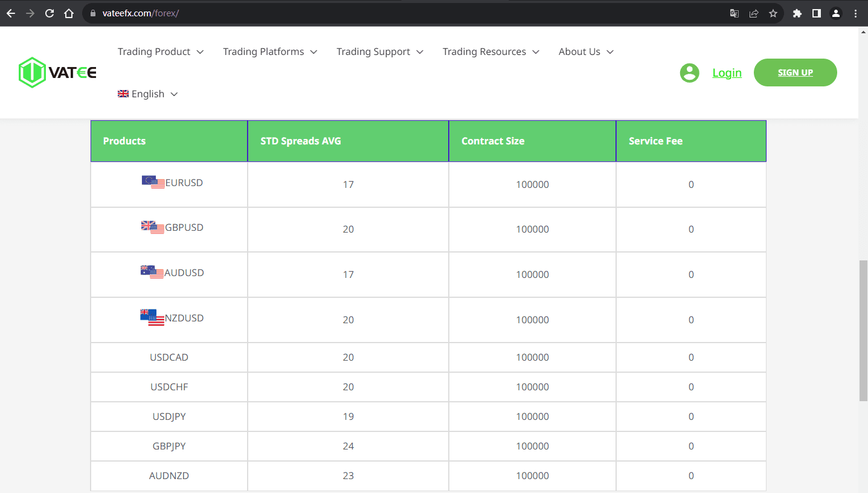Click the VATEE logo
The height and width of the screenshot is (493, 868).
(x=57, y=72)
